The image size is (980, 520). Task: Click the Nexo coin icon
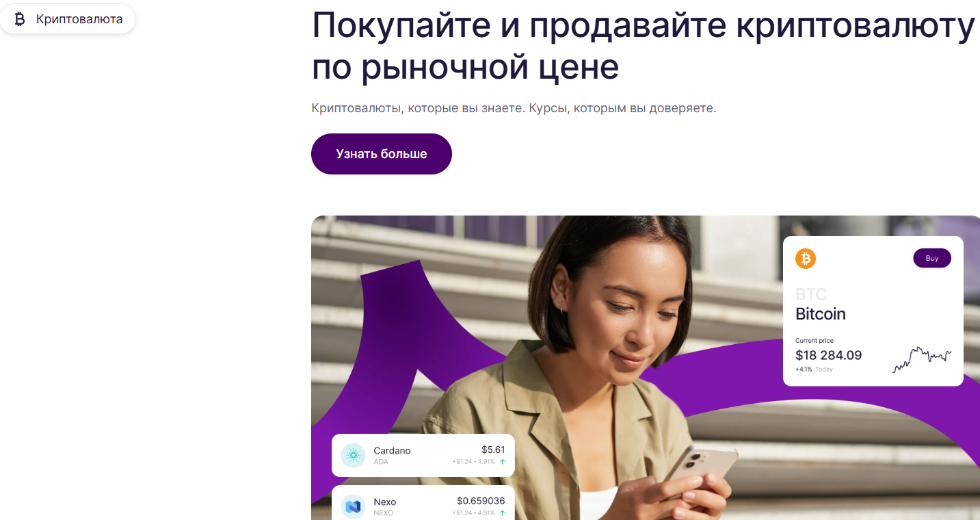[x=354, y=507]
